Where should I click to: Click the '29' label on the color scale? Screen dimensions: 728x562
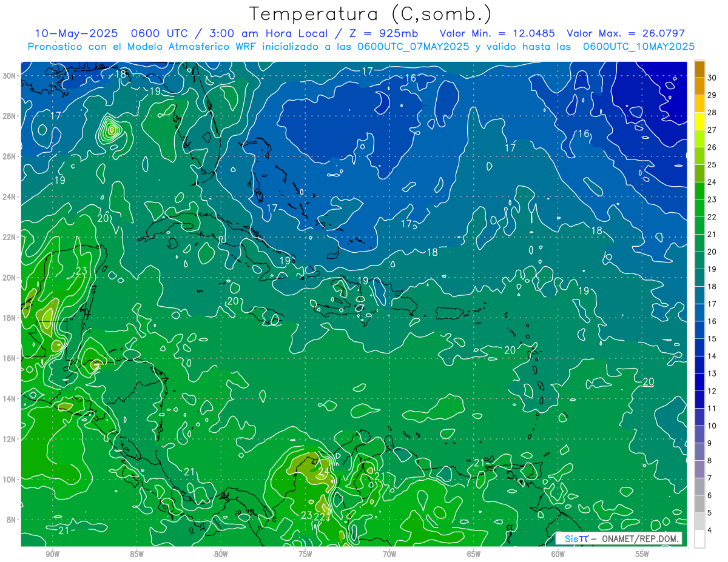[x=712, y=95]
